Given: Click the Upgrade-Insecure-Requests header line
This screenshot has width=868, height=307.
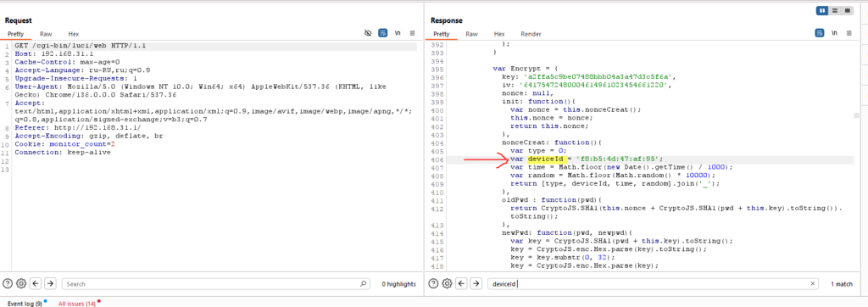Looking at the screenshot, I should [75, 78].
